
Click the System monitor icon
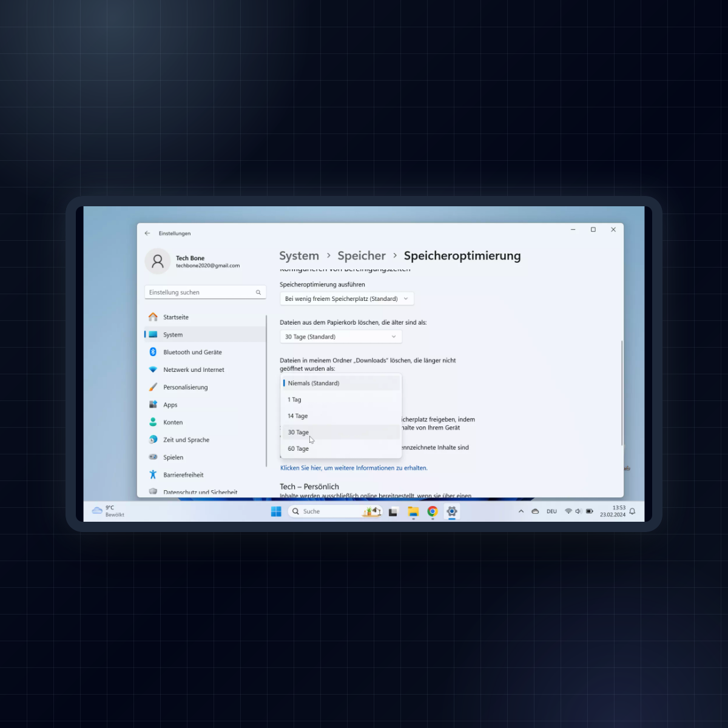[x=153, y=334]
